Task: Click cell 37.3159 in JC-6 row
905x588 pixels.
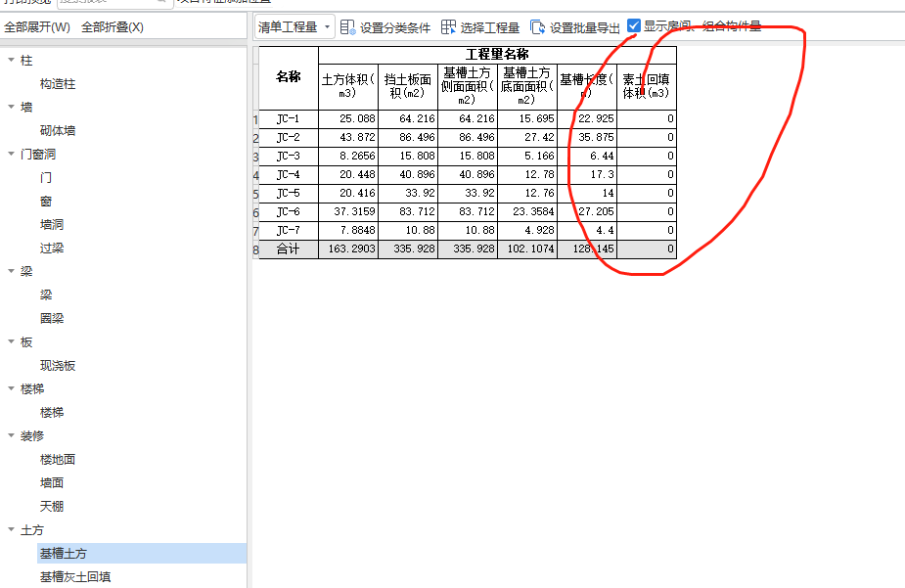Action: [348, 211]
